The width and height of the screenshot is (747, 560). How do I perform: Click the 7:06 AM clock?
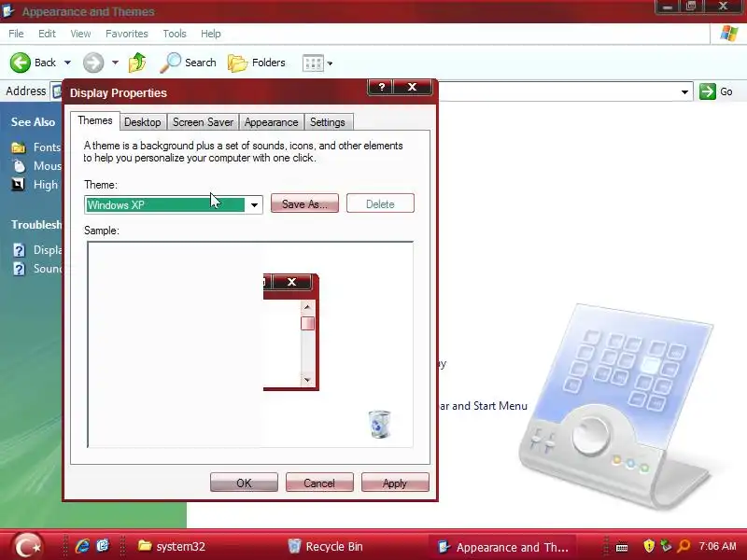(717, 546)
